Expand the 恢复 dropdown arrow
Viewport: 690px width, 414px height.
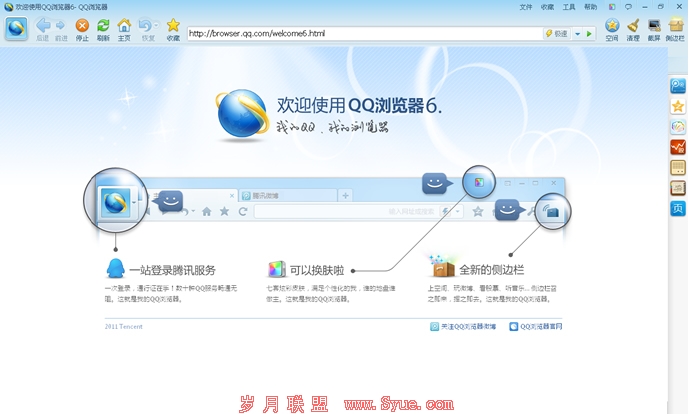tap(156, 25)
